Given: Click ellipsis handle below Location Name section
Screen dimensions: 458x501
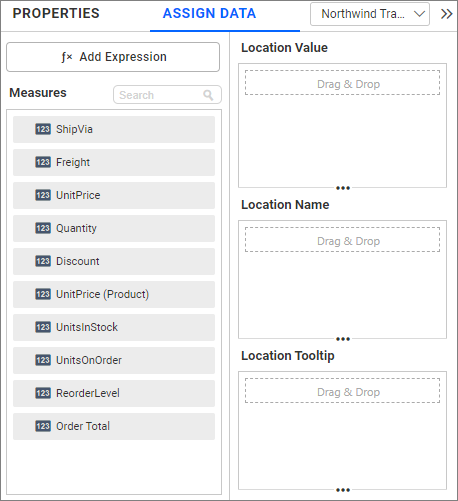Looking at the screenshot, I should click(x=343, y=339).
